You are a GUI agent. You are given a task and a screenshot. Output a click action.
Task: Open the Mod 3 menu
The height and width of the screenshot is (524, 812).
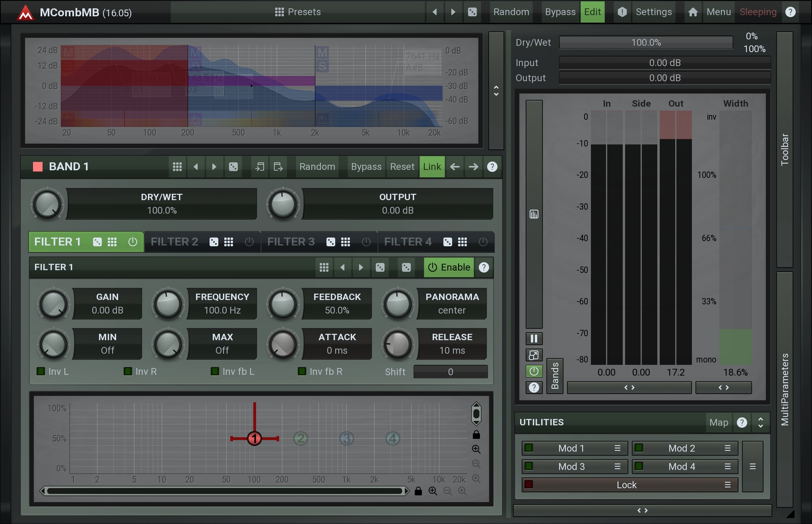[x=618, y=467]
